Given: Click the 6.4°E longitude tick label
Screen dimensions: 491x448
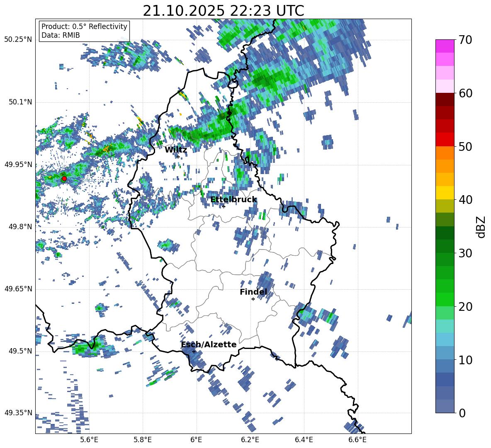Looking at the screenshot, I should pyautogui.click(x=304, y=440).
